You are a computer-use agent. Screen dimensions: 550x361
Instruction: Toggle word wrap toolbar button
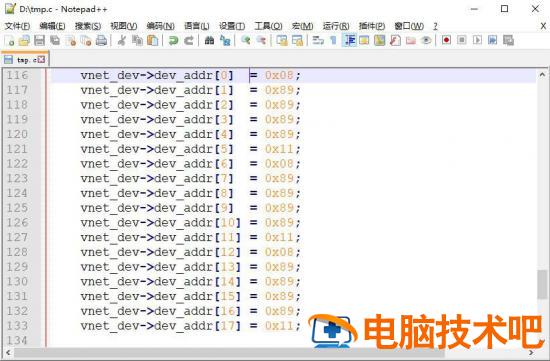coord(318,41)
